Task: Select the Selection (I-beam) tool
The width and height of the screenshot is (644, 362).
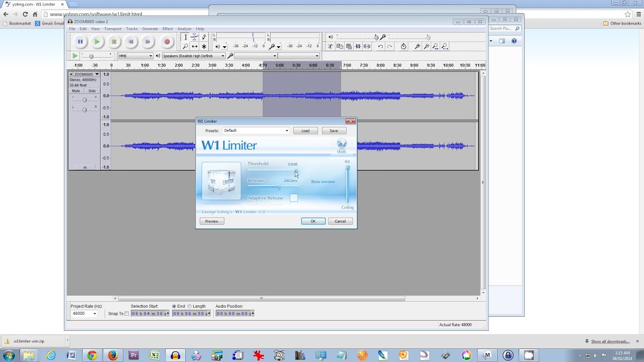Action: pos(186,37)
